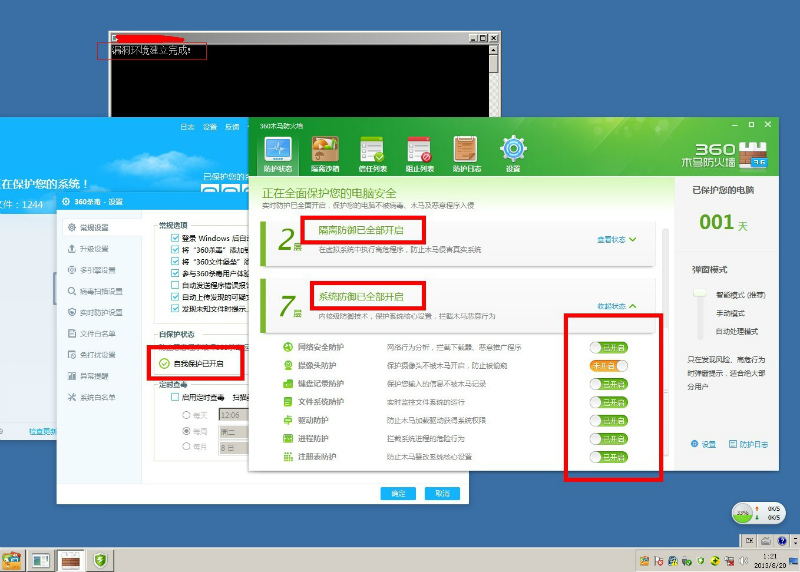Check the 自动发送程序错误报告 checkbox
Screen dimensions: 800x572
click(175, 285)
